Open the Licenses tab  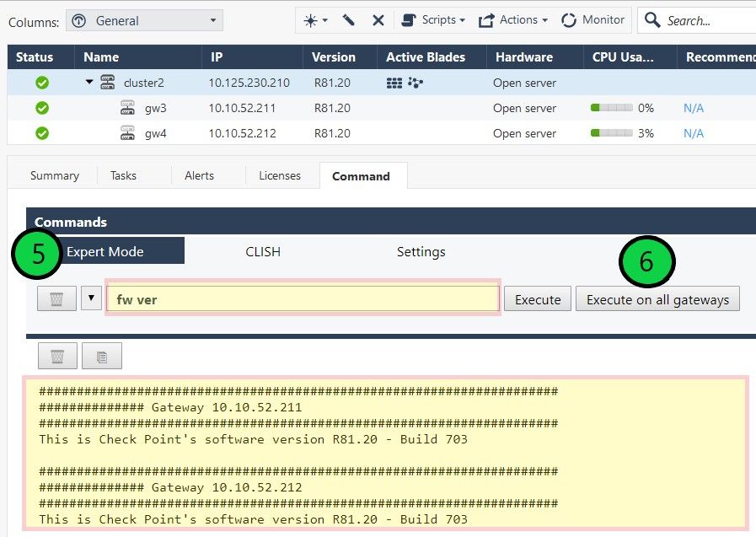(280, 175)
